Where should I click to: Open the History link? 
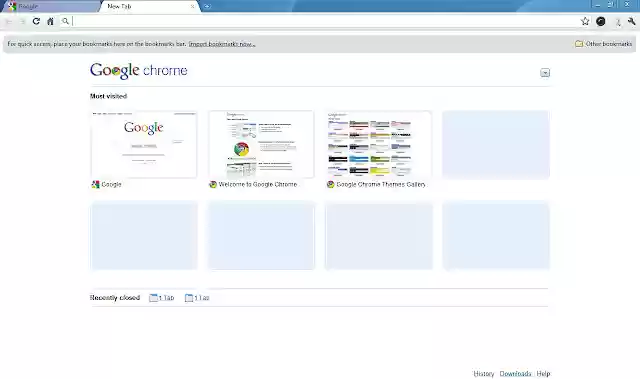484,374
